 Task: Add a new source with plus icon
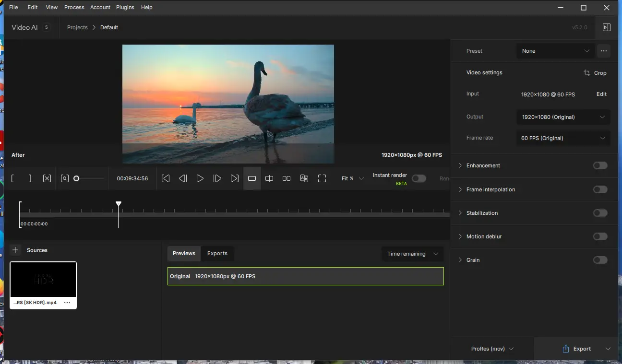click(15, 250)
